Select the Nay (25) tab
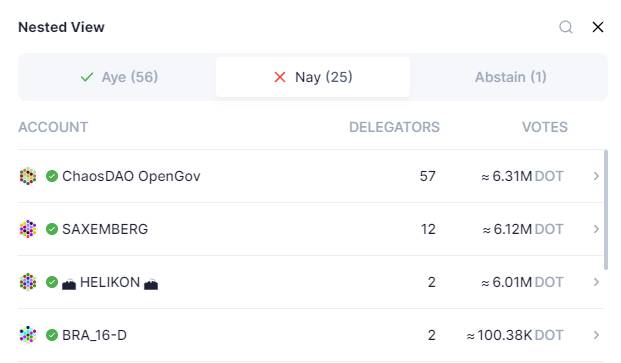Viewport: 621px width, 363px height. point(313,77)
